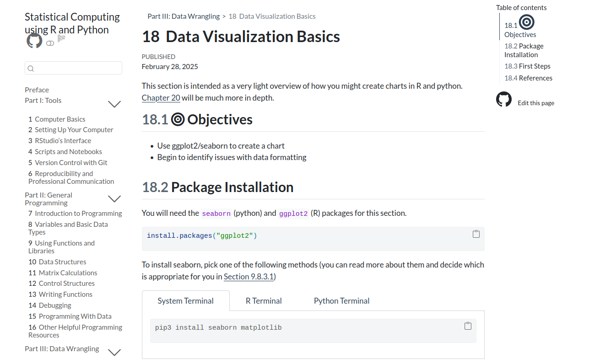This screenshot has height=364, width=600.
Task: Click the octocat icon beside Edit this page
Action: [503, 99]
